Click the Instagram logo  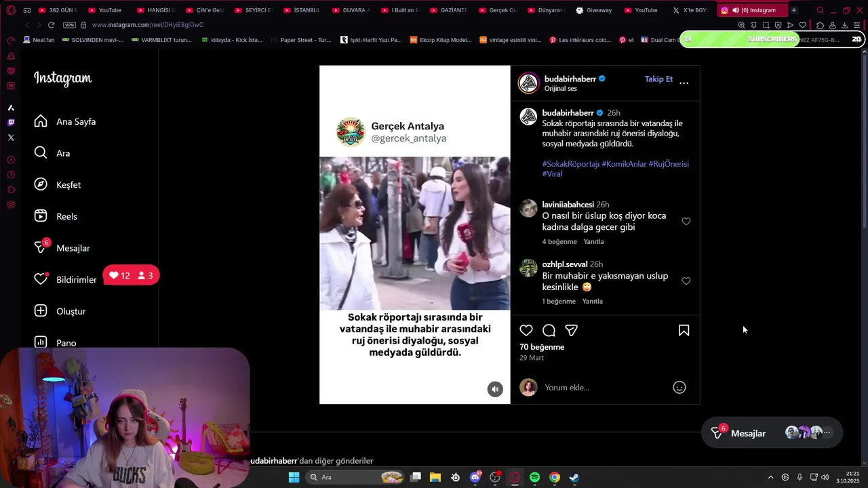pyautogui.click(x=62, y=79)
